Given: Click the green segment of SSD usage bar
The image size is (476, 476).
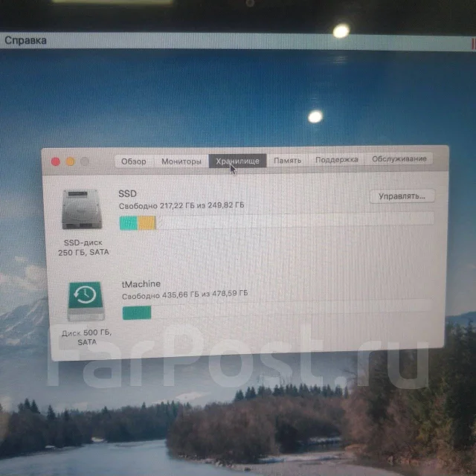Looking at the screenshot, I should (x=129, y=223).
